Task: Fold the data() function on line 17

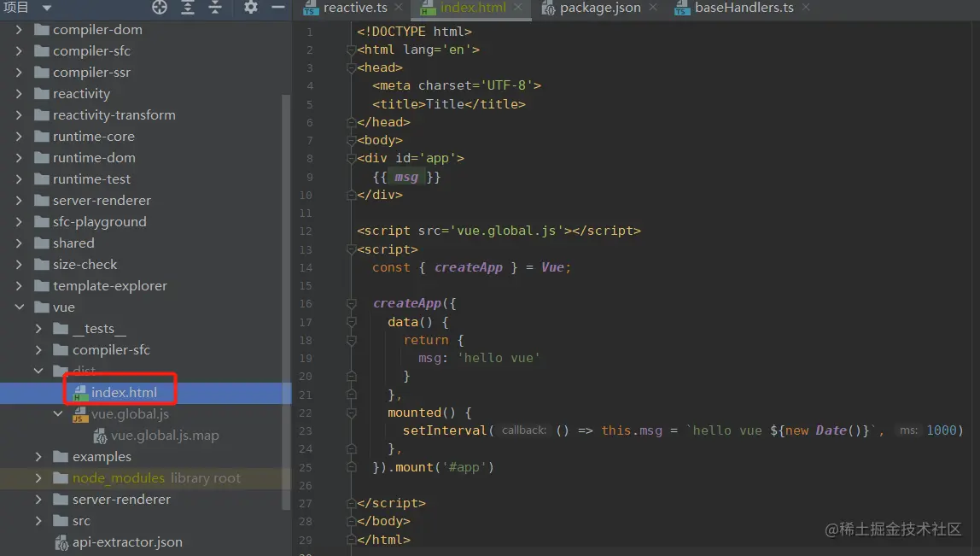Action: 351,322
